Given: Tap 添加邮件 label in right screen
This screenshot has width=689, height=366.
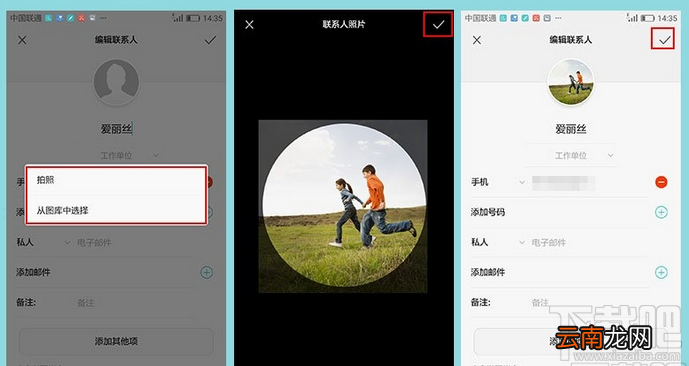Looking at the screenshot, I should click(x=488, y=272).
